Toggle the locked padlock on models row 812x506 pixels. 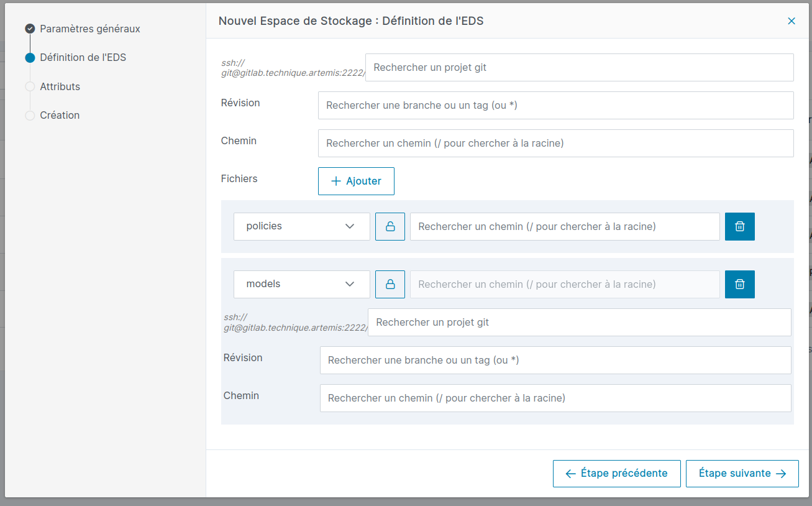[390, 284]
